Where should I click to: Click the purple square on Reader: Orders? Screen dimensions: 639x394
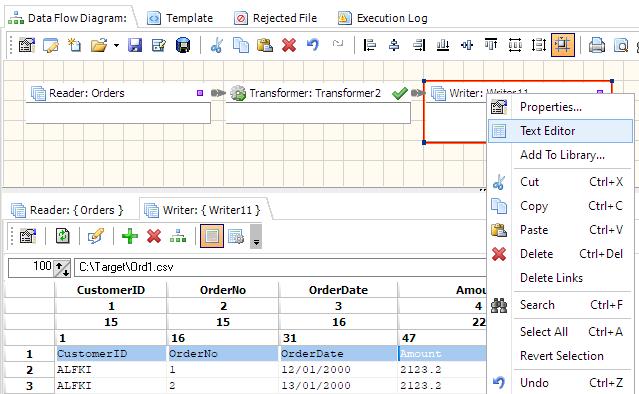pyautogui.click(x=200, y=93)
